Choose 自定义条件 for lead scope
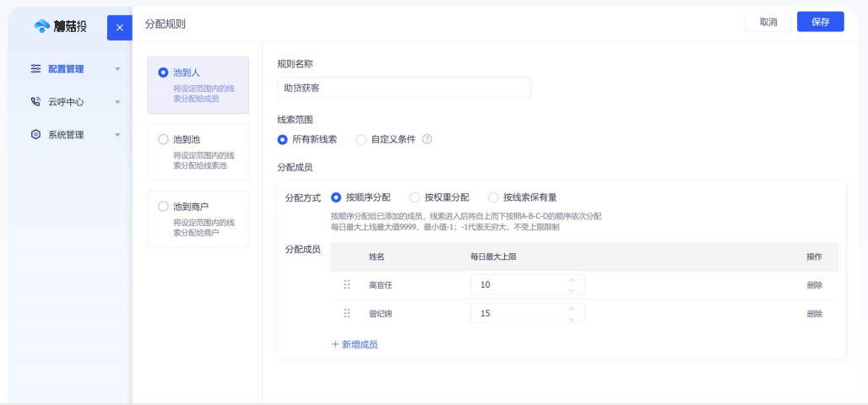868x405 pixels. [x=361, y=139]
